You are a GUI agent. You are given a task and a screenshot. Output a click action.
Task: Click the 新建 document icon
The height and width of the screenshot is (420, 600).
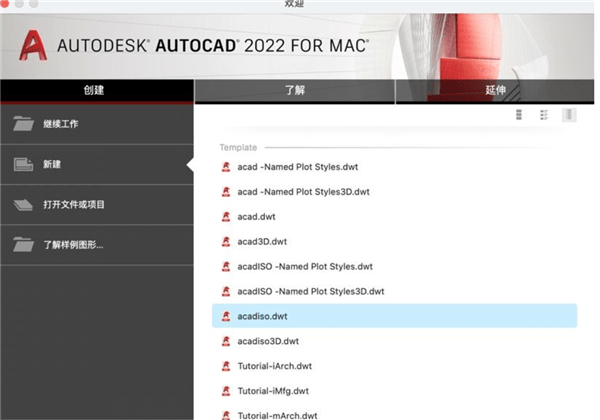point(23,164)
